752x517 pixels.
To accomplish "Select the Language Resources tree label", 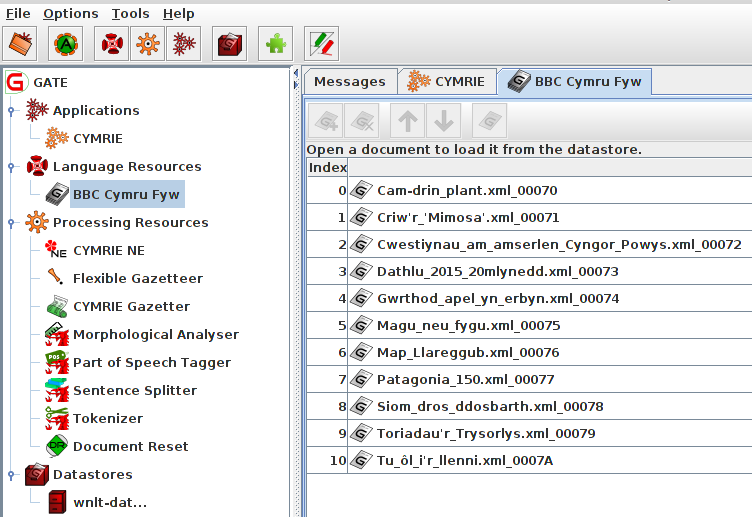I will 127,166.
